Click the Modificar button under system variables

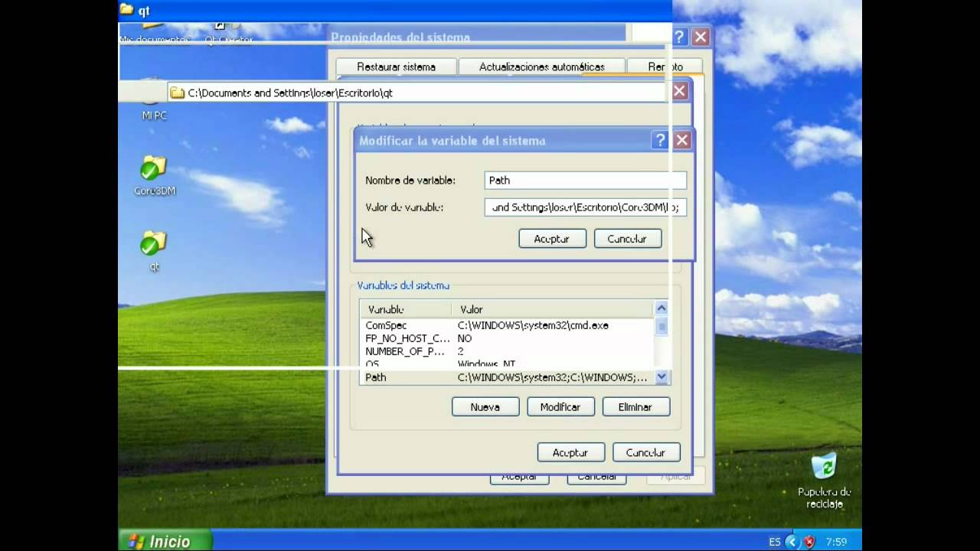(560, 407)
